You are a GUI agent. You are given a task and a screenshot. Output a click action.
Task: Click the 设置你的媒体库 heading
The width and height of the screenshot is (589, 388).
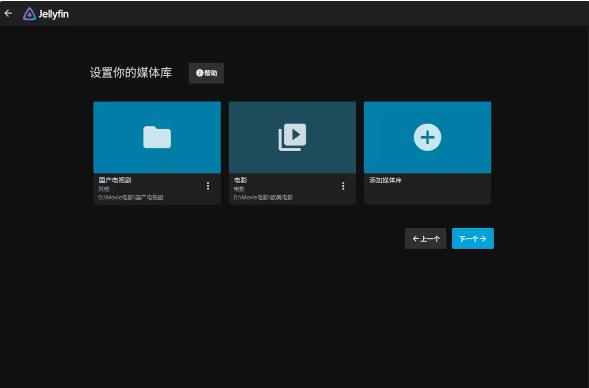pos(131,73)
